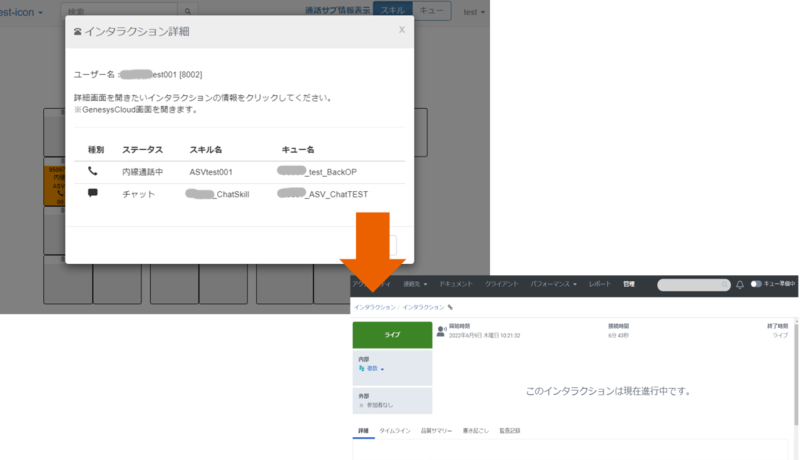The width and height of the screenshot is (800, 460).
Task: Click the 内線通話中 status cell
Action: [143, 172]
